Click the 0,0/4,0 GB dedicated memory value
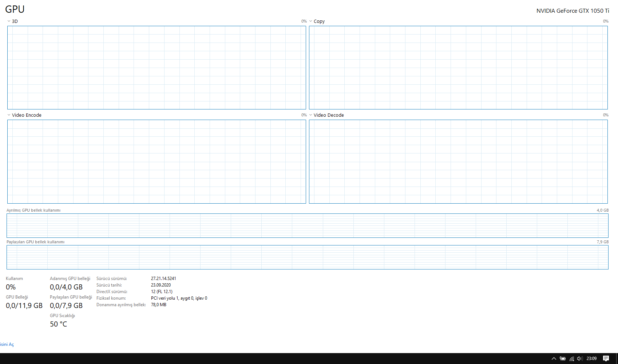 point(66,287)
